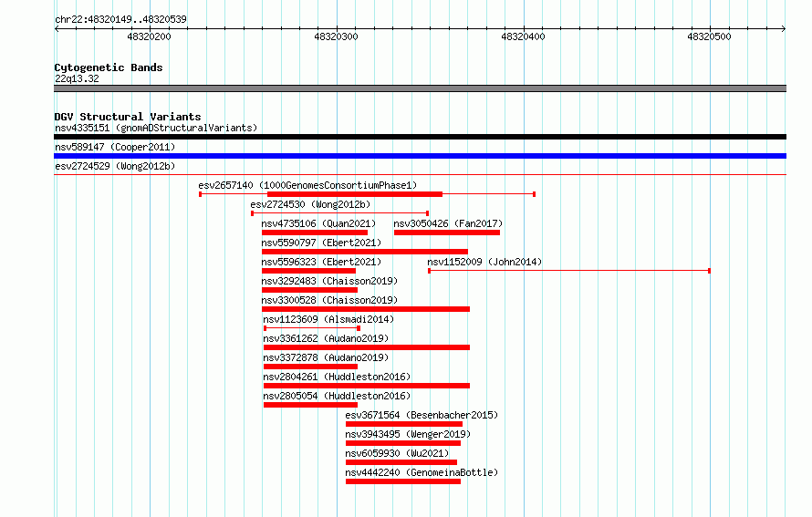Click ruler position 48320200
The width and height of the screenshot is (812, 517).
pos(149,36)
